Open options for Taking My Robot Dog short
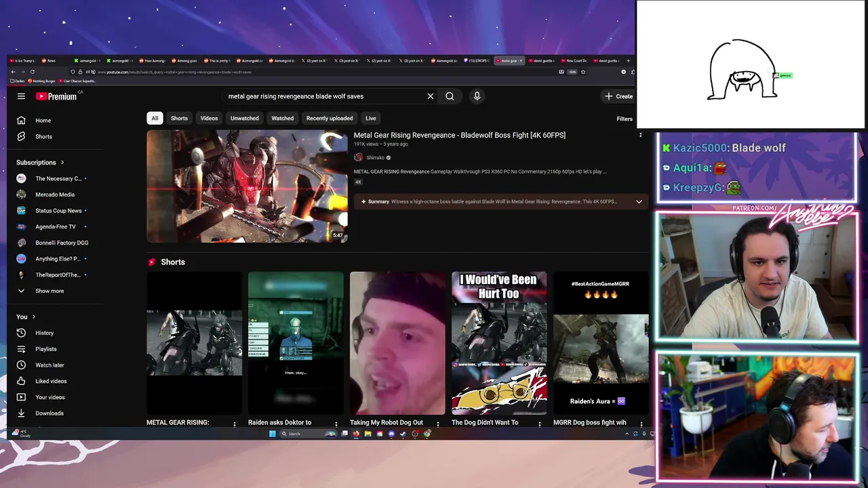Image resolution: width=868 pixels, height=488 pixels. click(x=437, y=424)
